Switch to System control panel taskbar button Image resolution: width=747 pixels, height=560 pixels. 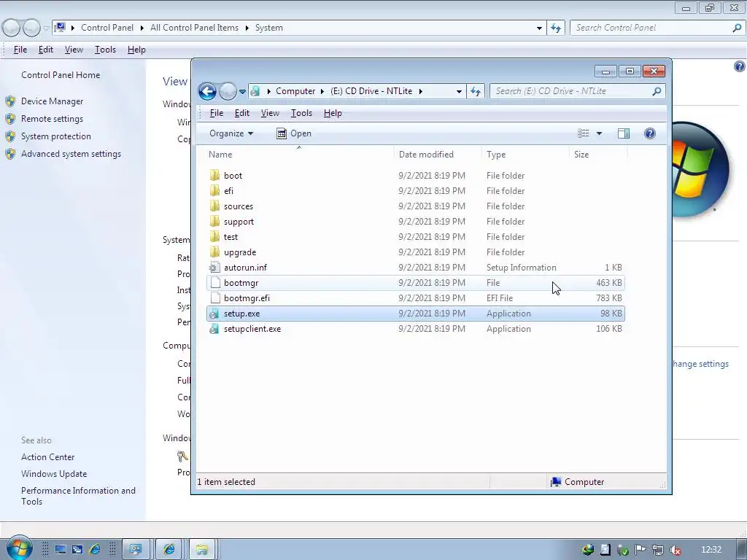pos(136,550)
